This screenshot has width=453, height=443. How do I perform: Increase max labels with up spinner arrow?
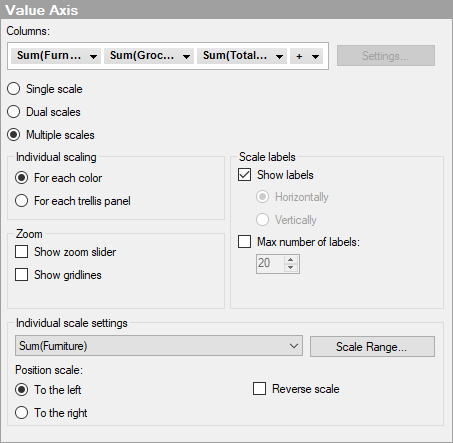pos(291,260)
